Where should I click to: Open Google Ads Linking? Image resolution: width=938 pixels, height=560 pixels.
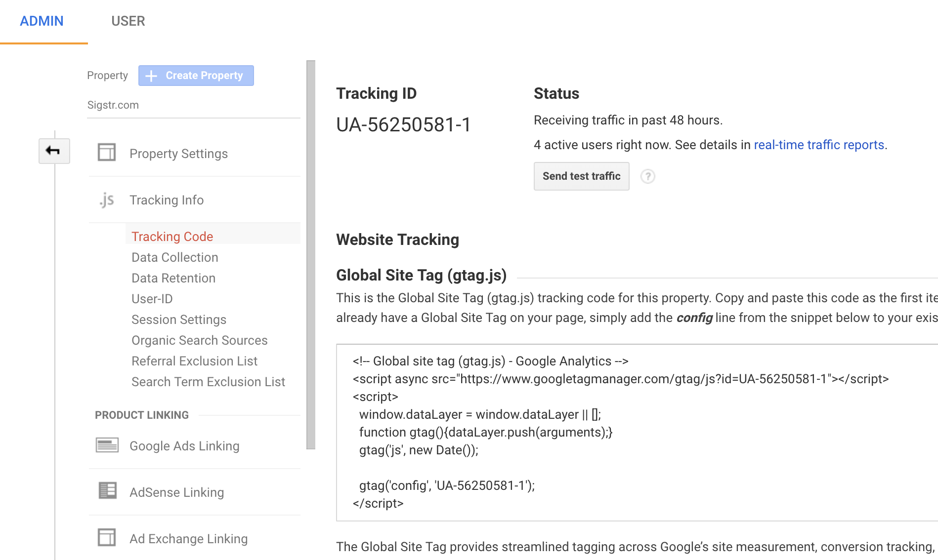[x=184, y=446]
